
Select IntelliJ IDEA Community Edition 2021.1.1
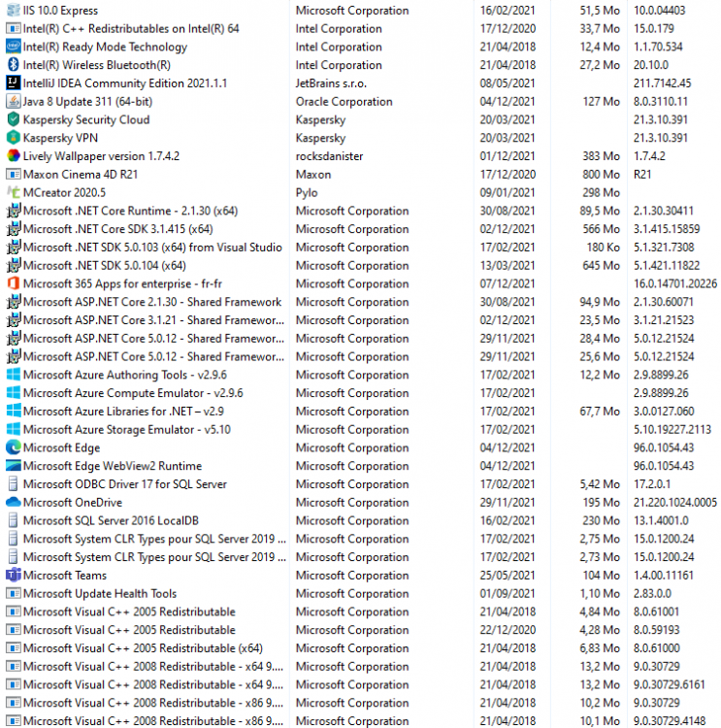(x=125, y=83)
